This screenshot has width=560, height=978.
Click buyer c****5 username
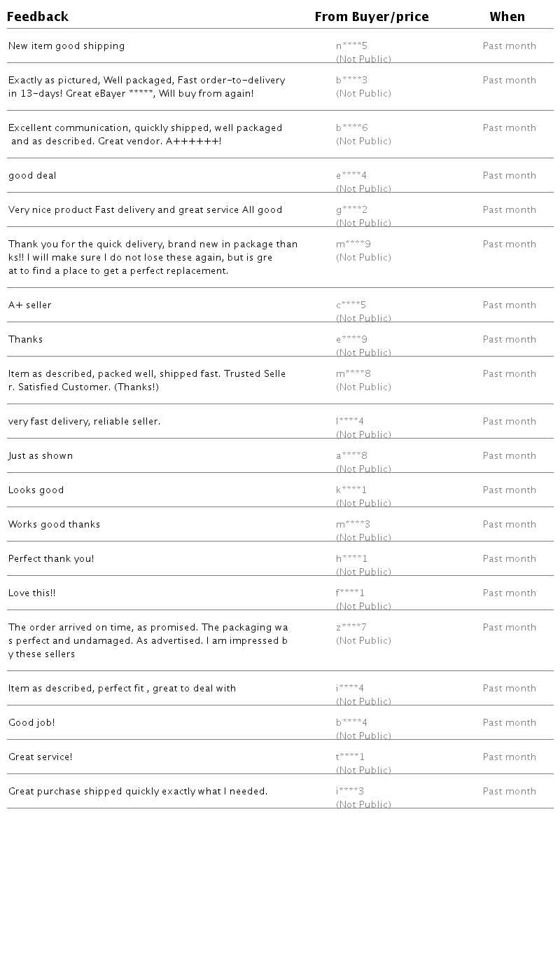tap(351, 305)
